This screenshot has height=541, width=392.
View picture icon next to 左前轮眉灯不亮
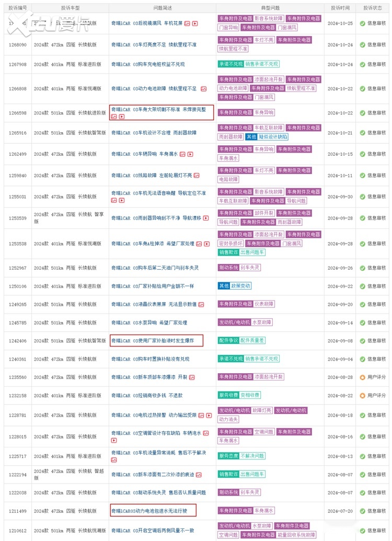pos(197,176)
